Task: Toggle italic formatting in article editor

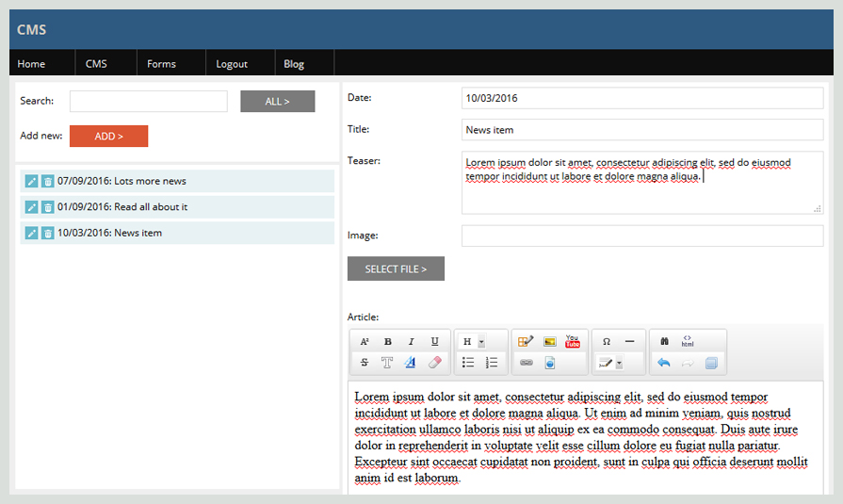Action: tap(412, 342)
